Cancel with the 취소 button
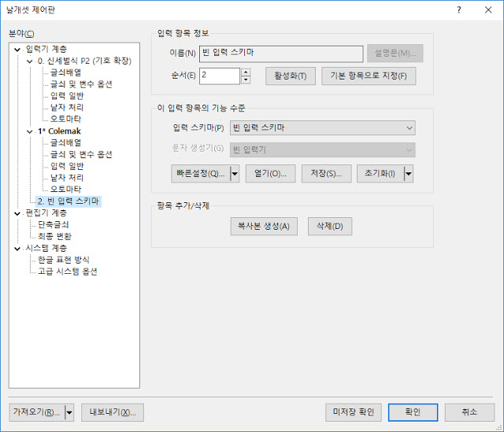The image size is (504, 432). (469, 412)
